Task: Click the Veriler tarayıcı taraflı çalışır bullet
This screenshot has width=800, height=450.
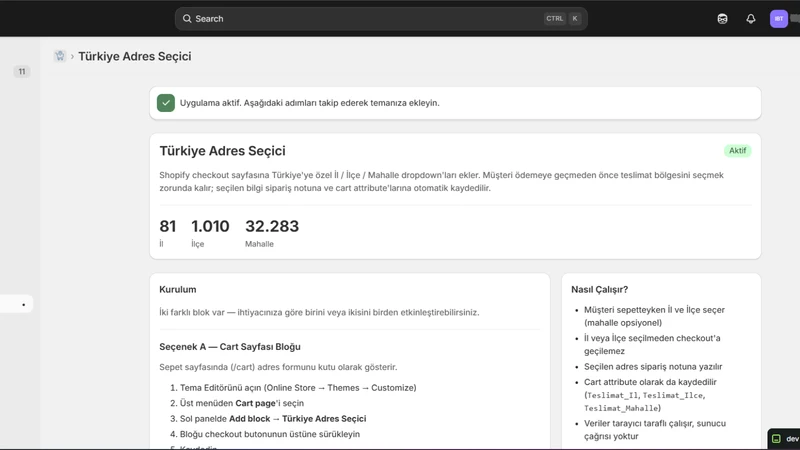Action: pyautogui.click(x=655, y=430)
